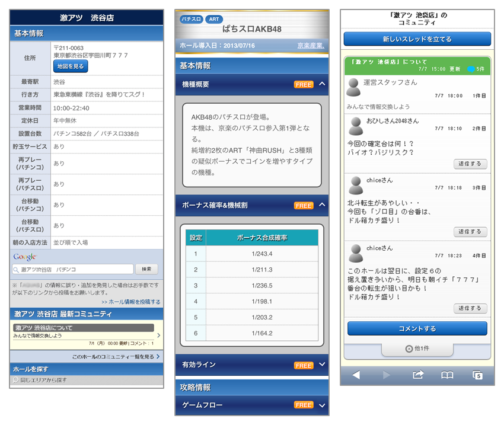Image resolution: width=504 pixels, height=425 pixels.
Task: Tap 年中無休 holiday value
Action: coord(65,121)
